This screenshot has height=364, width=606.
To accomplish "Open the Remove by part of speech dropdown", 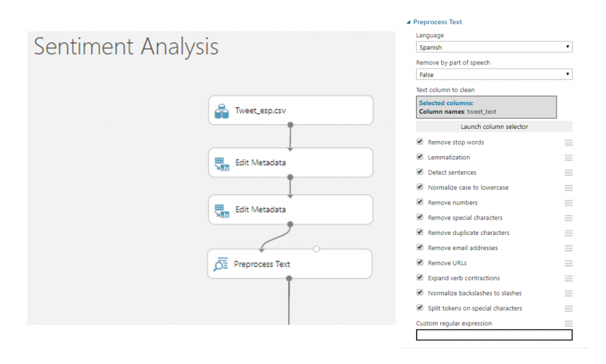I will coord(494,75).
